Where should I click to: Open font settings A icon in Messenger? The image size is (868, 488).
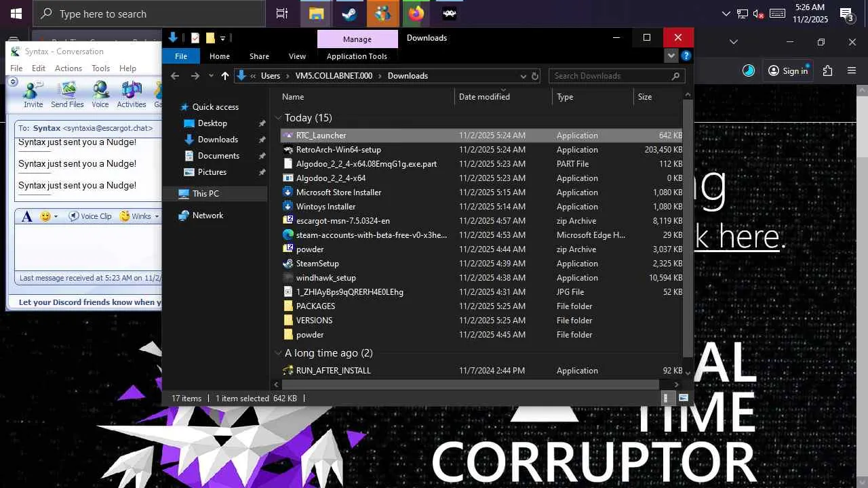[27, 216]
